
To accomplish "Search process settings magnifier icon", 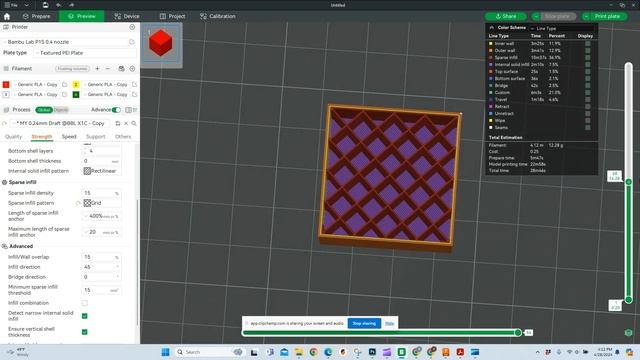I will point(134,123).
